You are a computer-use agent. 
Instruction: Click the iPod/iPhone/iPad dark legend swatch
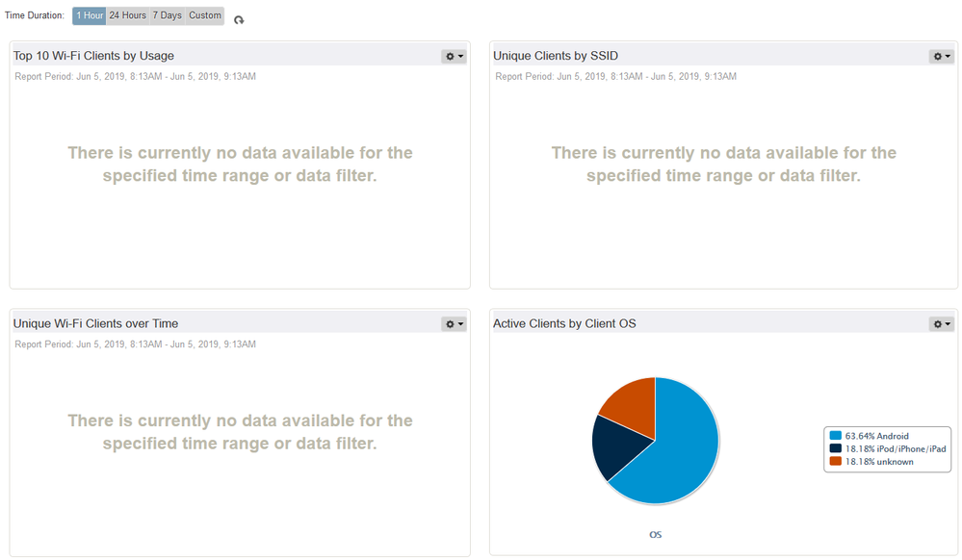pyautogui.click(x=835, y=448)
